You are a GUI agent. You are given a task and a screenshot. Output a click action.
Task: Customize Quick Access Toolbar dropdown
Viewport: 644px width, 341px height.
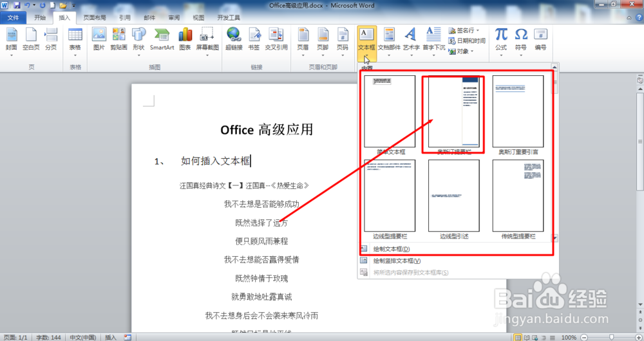click(x=73, y=5)
